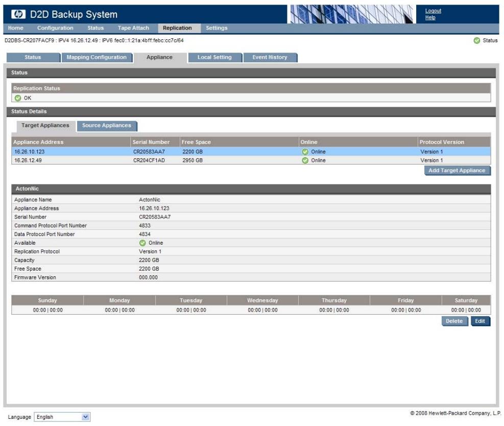
Task: Open the Settings menu
Action: click(217, 28)
